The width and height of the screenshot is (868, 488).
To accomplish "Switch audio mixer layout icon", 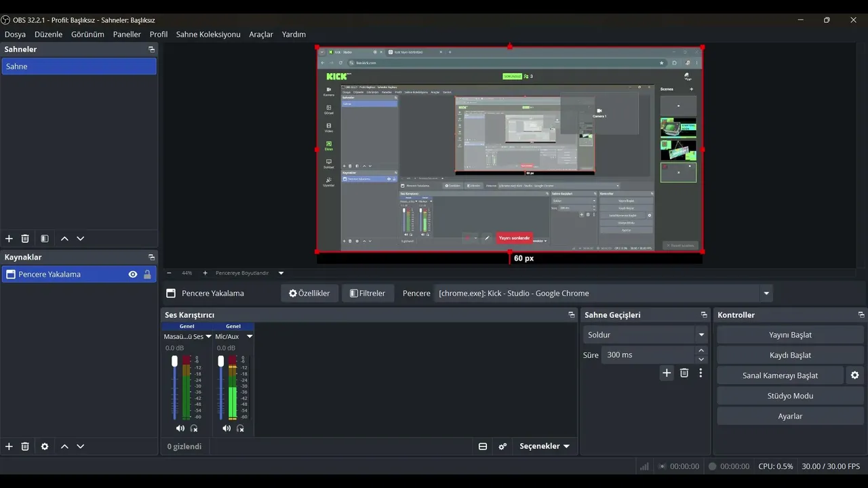I will point(483,447).
